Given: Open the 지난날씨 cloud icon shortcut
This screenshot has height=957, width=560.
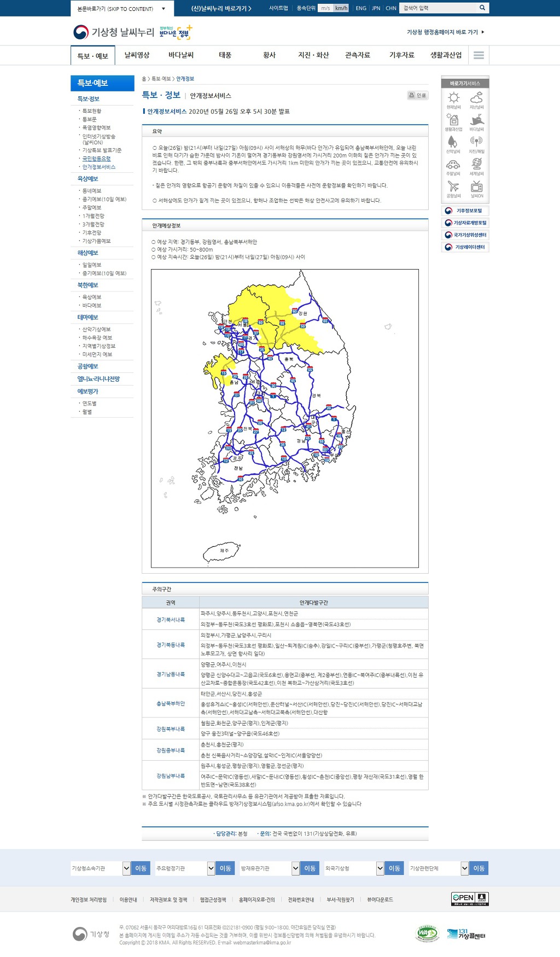Looking at the screenshot, I should [x=476, y=100].
